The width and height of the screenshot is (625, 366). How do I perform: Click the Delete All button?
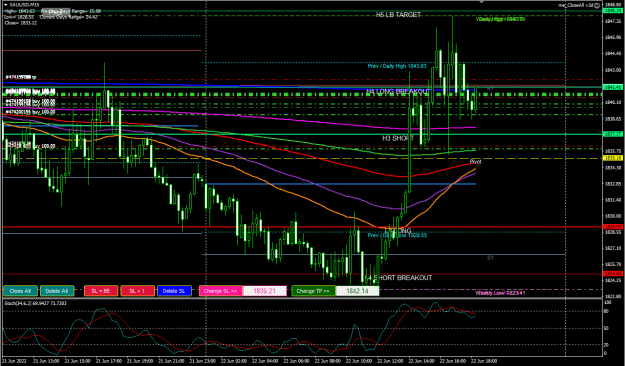point(57,291)
